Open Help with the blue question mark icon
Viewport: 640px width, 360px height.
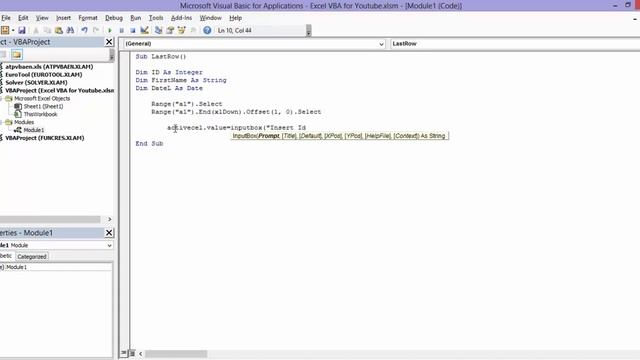click(207, 30)
